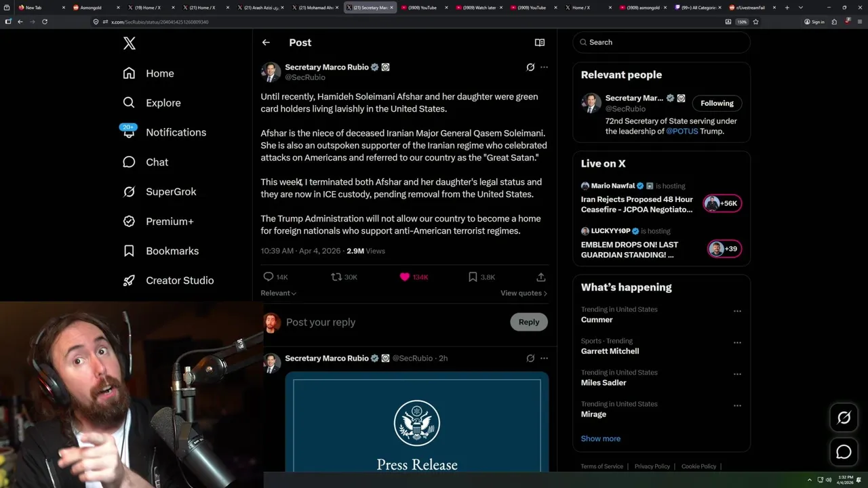Toggle the Following button for Marco Rubio
Screen dimensions: 868x488
click(x=717, y=103)
